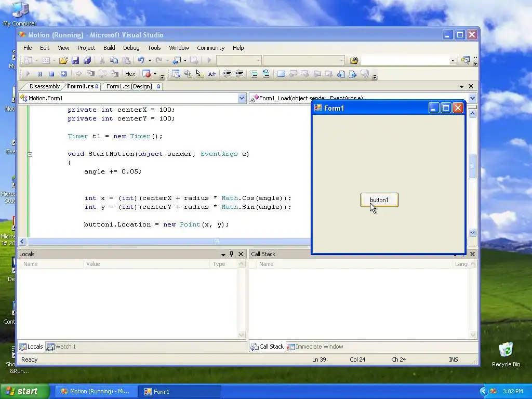Click the Breakpoints window icon
The height and width of the screenshot is (399, 532).
pyautogui.click(x=147, y=74)
